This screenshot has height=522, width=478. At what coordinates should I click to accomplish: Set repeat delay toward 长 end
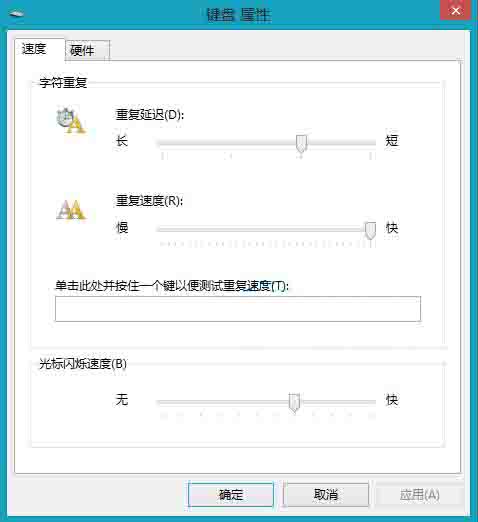pos(167,143)
